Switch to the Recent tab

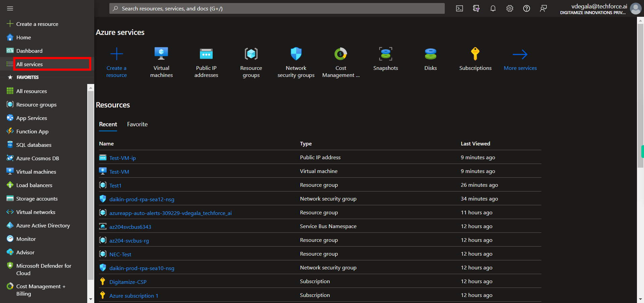[x=108, y=124]
